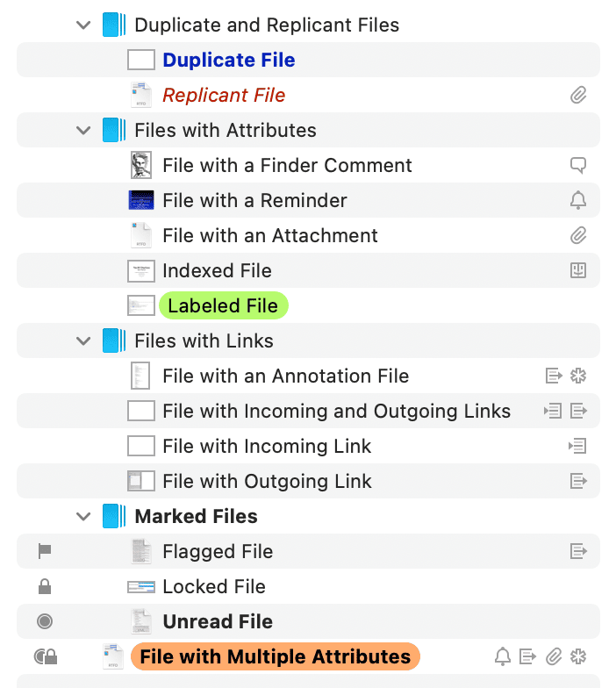The image size is (616, 688).
Task: Click the bell icon beside File with a Reminder
Action: (x=578, y=200)
